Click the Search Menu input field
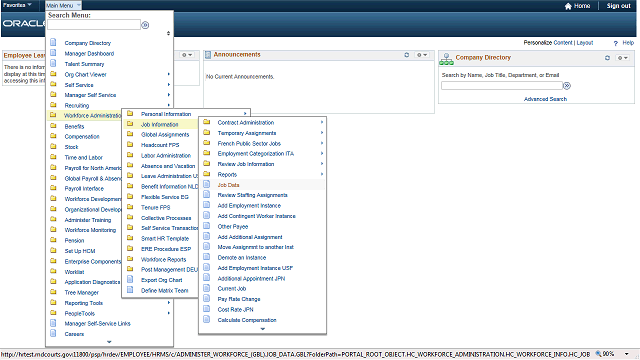This screenshot has height=360, width=640. [94, 25]
